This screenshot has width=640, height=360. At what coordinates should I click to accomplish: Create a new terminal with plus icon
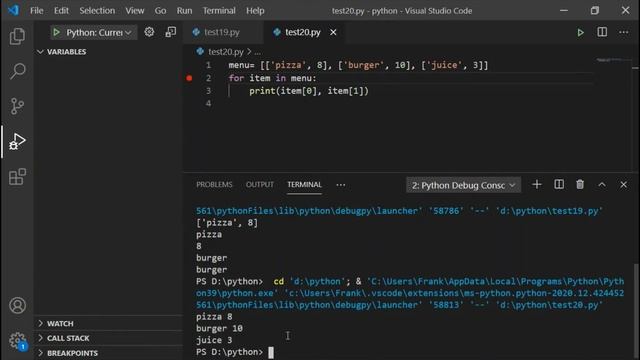(537, 184)
